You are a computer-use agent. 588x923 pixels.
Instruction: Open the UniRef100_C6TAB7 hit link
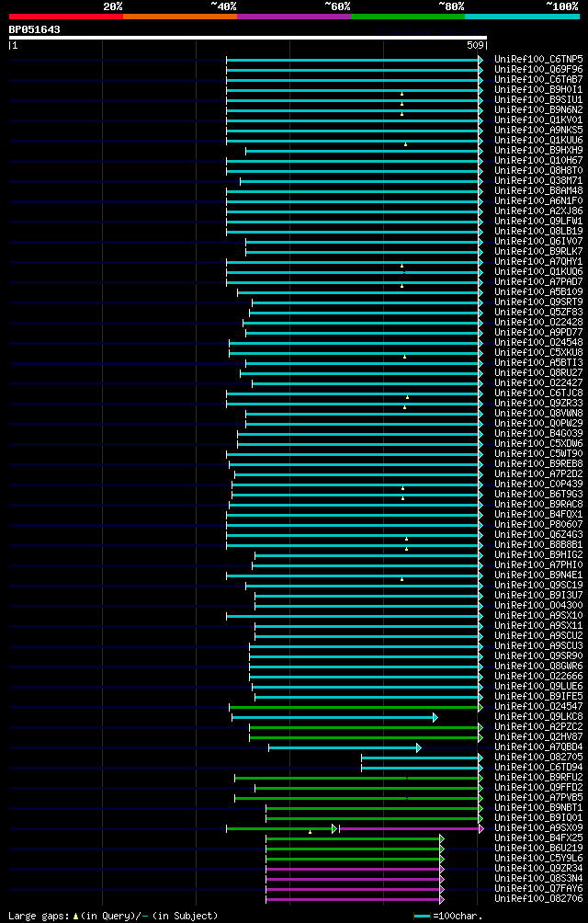point(538,79)
